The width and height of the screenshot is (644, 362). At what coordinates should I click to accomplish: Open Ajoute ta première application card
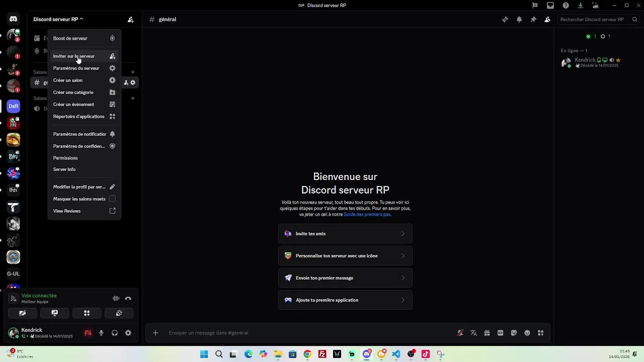coord(345,300)
